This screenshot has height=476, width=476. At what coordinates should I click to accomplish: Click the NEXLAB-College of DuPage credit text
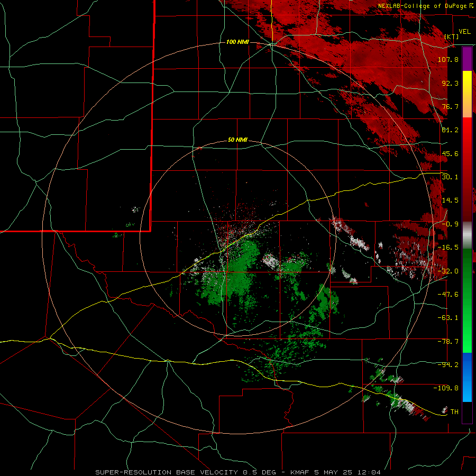pyautogui.click(x=422, y=6)
